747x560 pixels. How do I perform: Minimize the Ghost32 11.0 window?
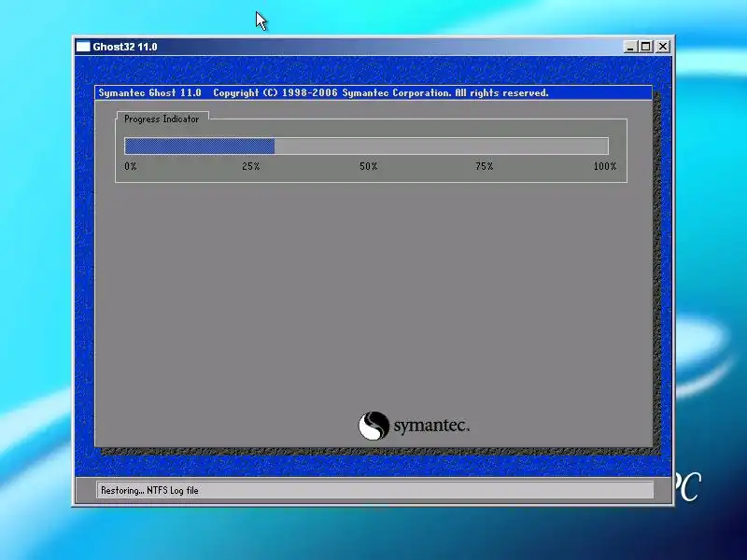tap(630, 47)
